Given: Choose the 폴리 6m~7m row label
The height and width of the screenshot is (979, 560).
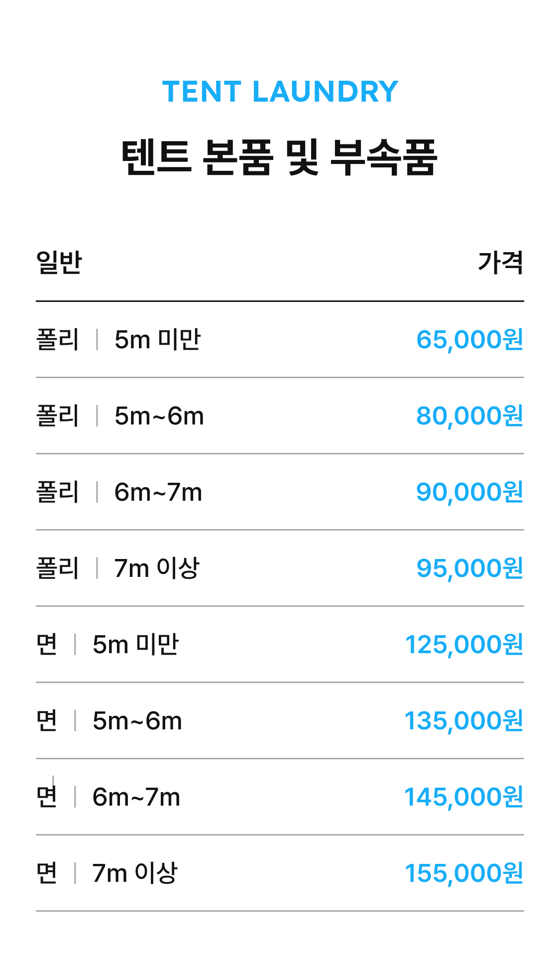Looking at the screenshot, I should (119, 492).
